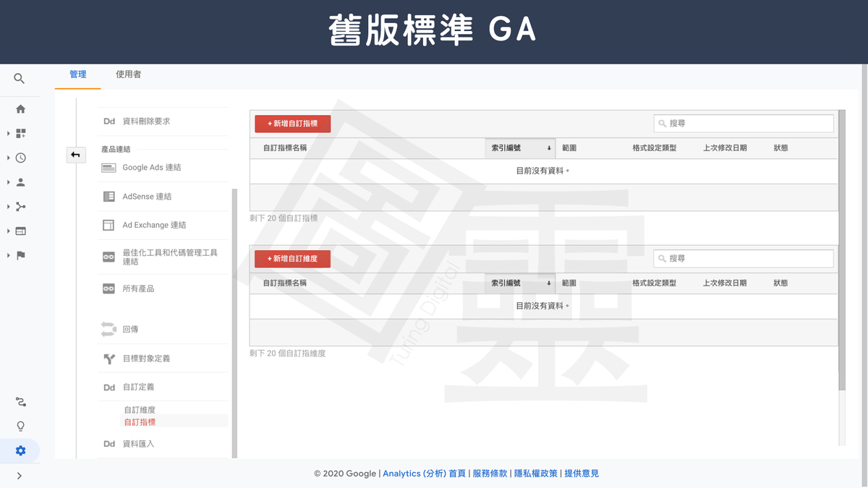Click the back arrow button beside column

pyautogui.click(x=76, y=155)
